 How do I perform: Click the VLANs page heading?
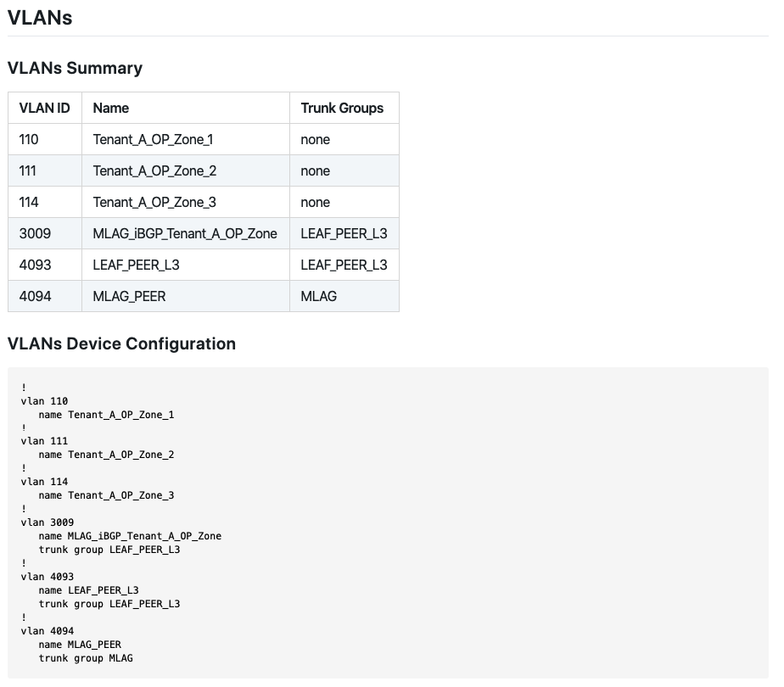(40, 18)
